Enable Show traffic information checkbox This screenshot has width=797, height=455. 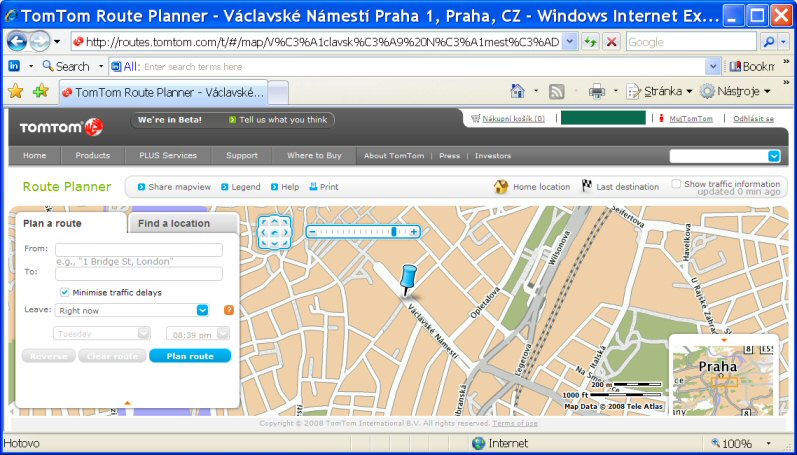coord(676,184)
